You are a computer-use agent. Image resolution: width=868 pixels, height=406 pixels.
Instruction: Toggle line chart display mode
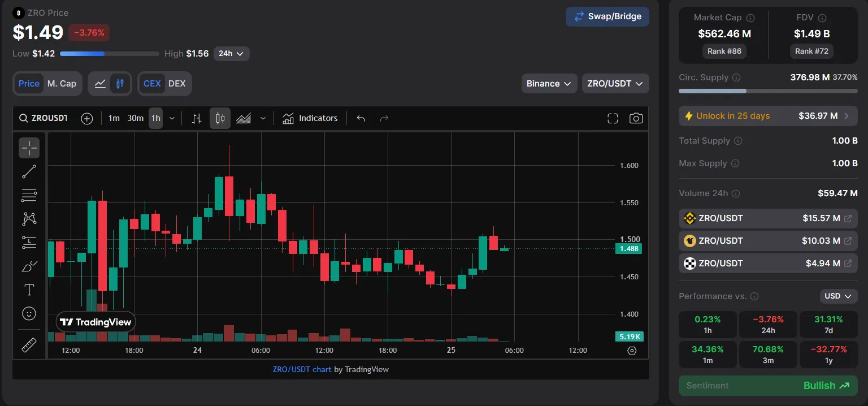(x=100, y=84)
